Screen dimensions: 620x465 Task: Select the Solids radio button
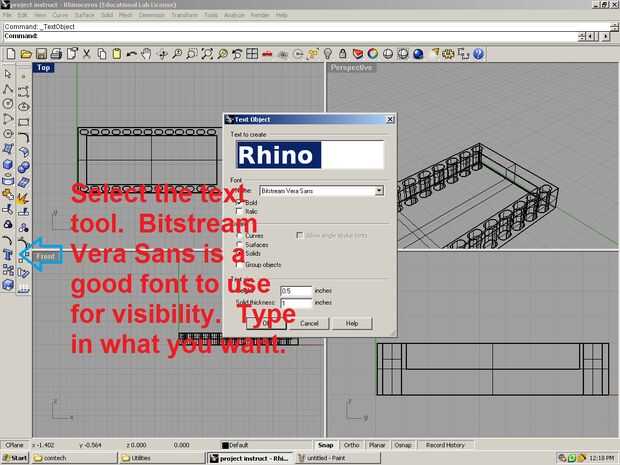click(239, 253)
